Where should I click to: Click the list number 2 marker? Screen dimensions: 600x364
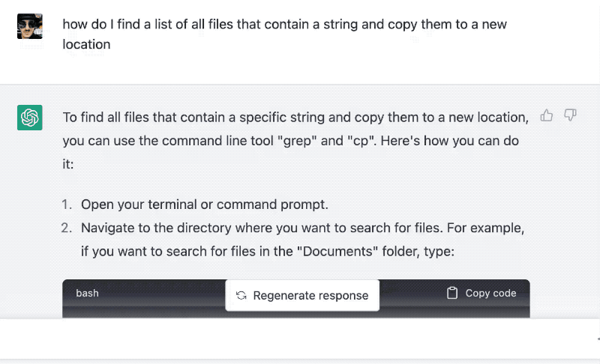(67, 228)
